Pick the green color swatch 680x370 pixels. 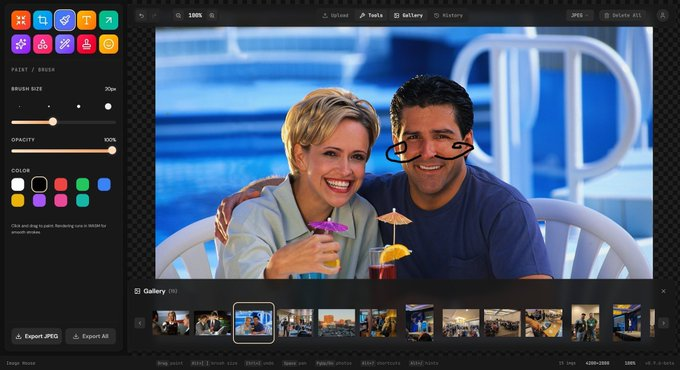82,184
